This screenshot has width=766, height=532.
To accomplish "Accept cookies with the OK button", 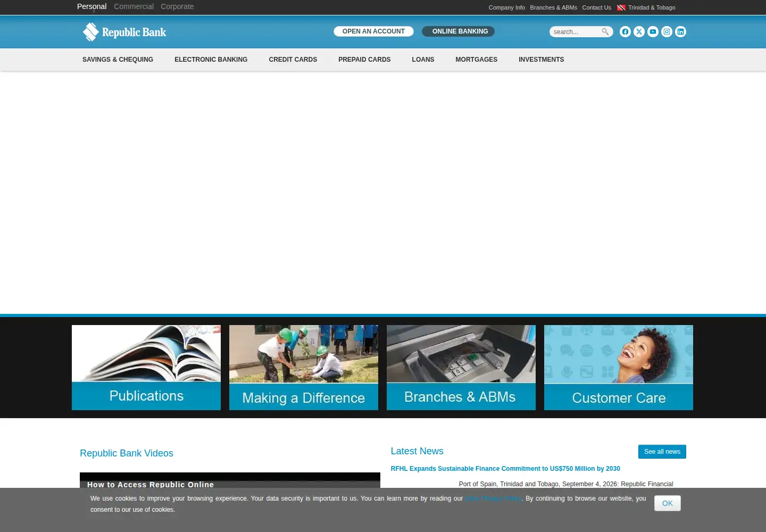I will click(668, 503).
